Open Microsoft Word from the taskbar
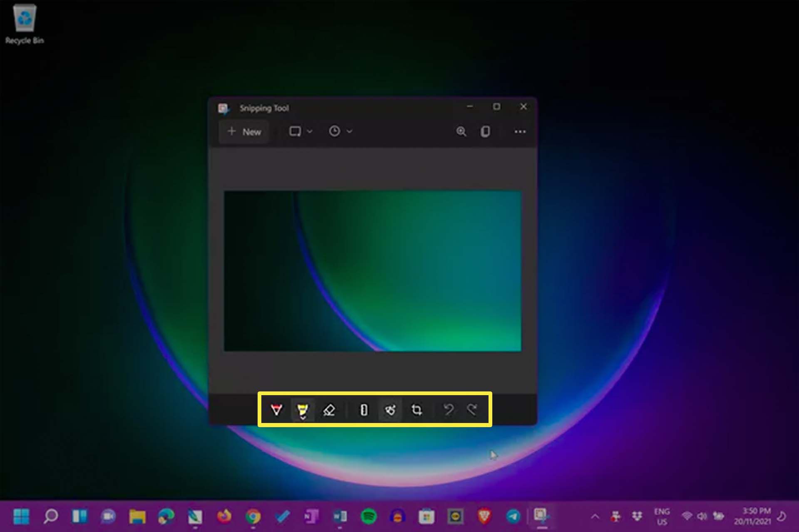The image size is (799, 532). point(340,517)
